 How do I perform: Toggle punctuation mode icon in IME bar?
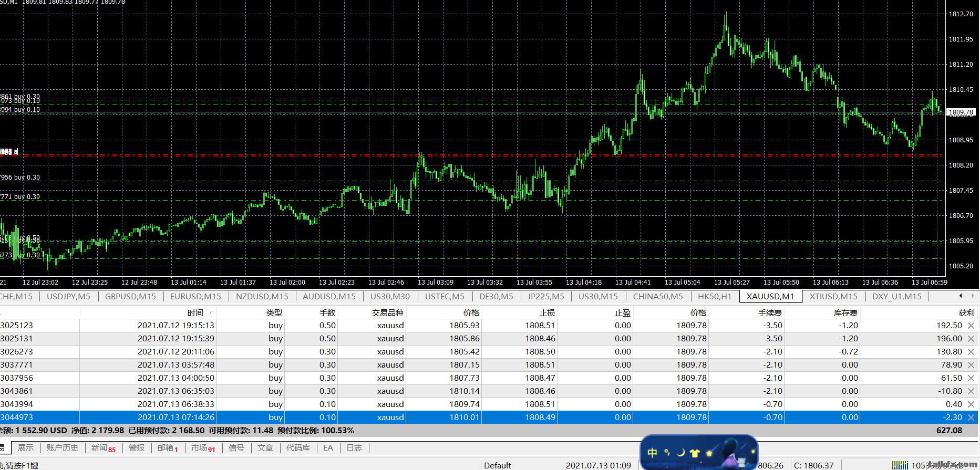point(667,452)
